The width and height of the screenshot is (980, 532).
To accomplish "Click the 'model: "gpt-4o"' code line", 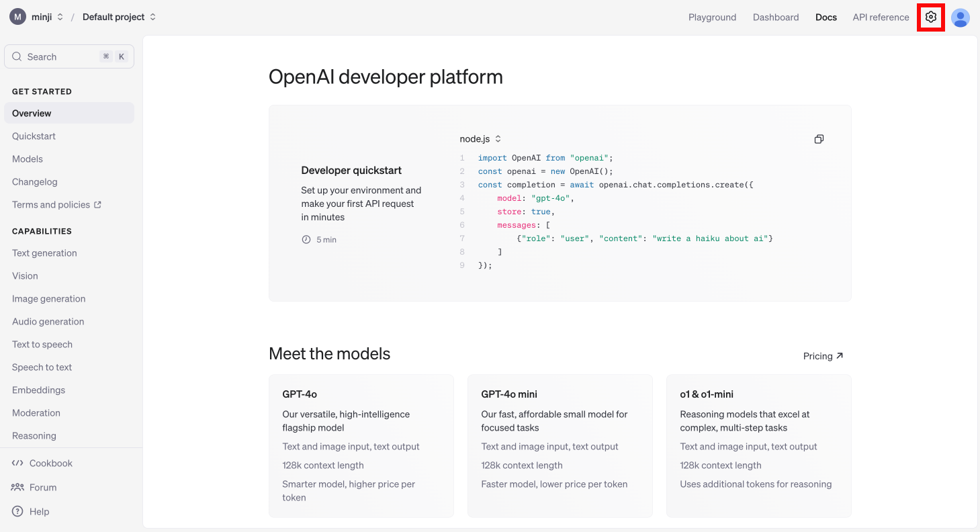I will click(535, 198).
